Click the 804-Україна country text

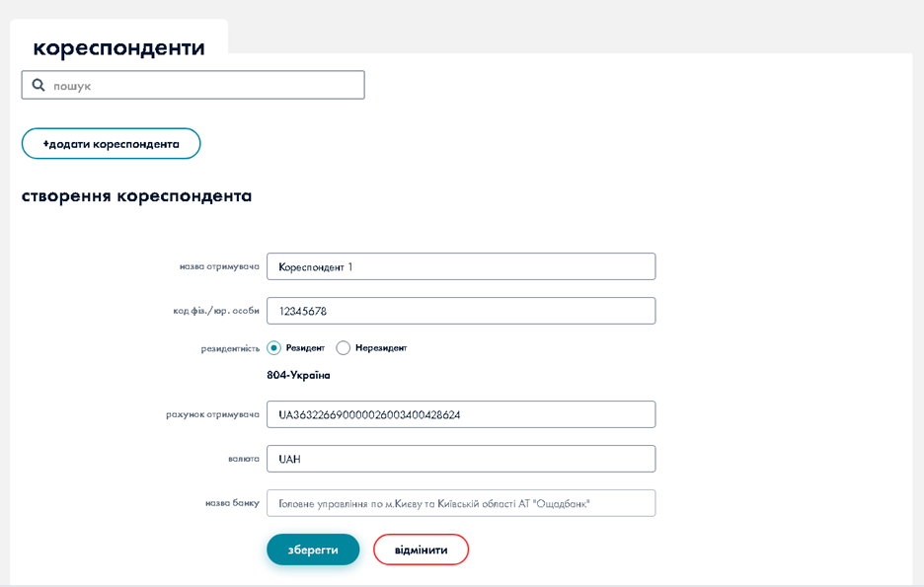pyautogui.click(x=298, y=375)
